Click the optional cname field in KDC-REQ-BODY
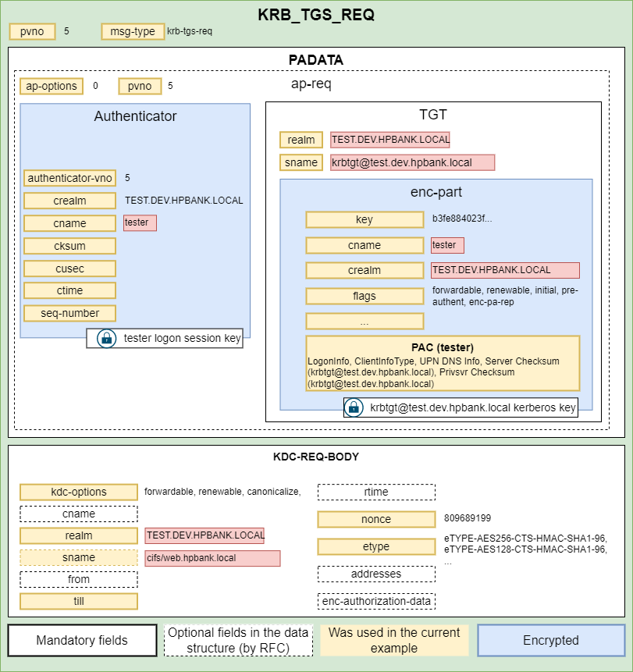 [79, 514]
